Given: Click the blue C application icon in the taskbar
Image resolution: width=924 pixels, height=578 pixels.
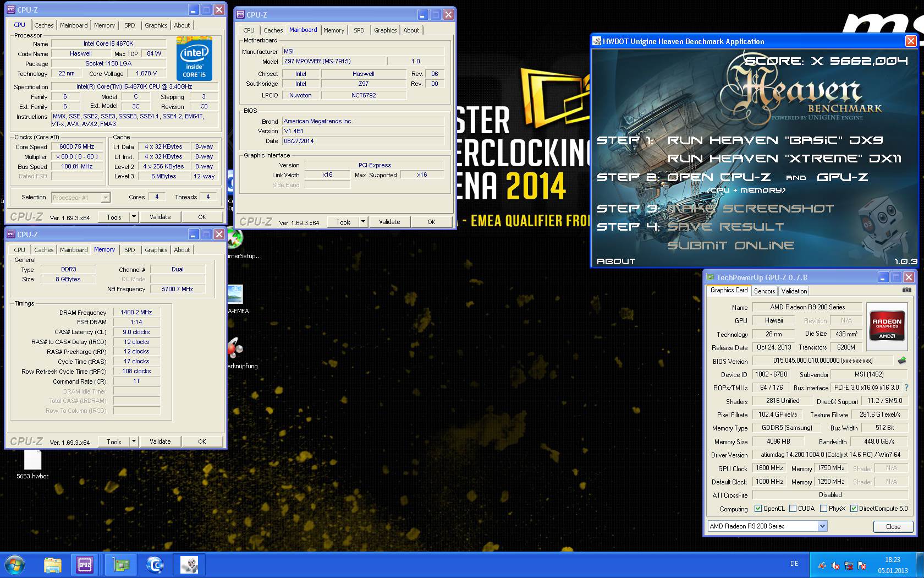Looking at the screenshot, I should tap(155, 565).
